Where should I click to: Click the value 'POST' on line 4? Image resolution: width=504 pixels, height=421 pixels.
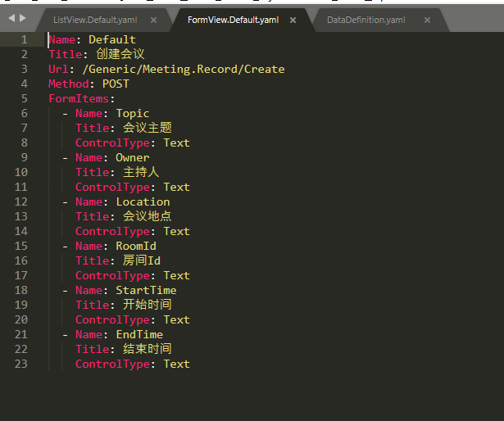pos(116,84)
